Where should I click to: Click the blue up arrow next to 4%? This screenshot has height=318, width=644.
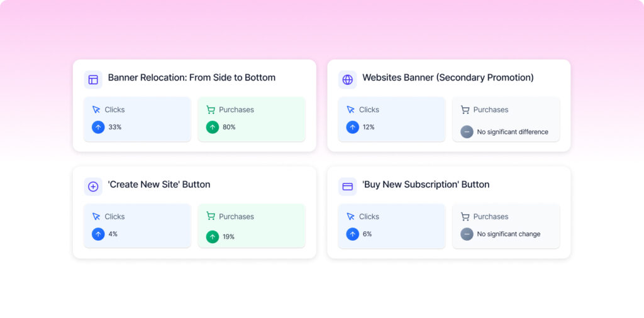click(x=98, y=234)
